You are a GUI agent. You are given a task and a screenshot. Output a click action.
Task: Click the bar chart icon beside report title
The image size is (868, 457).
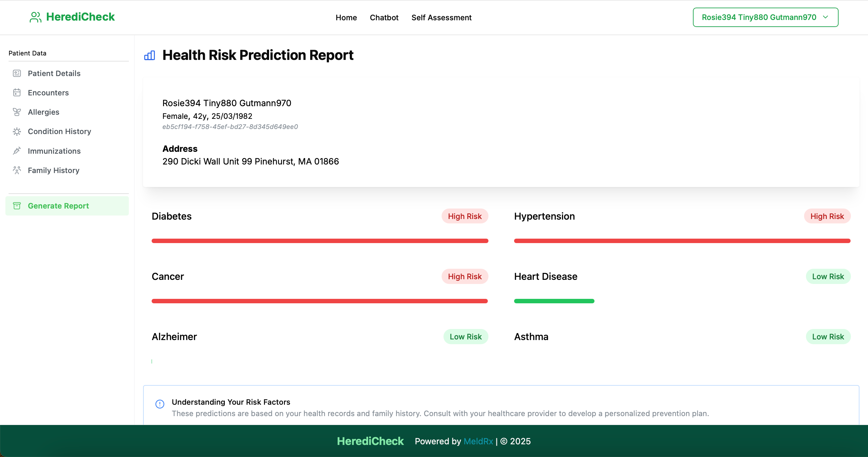pos(150,55)
